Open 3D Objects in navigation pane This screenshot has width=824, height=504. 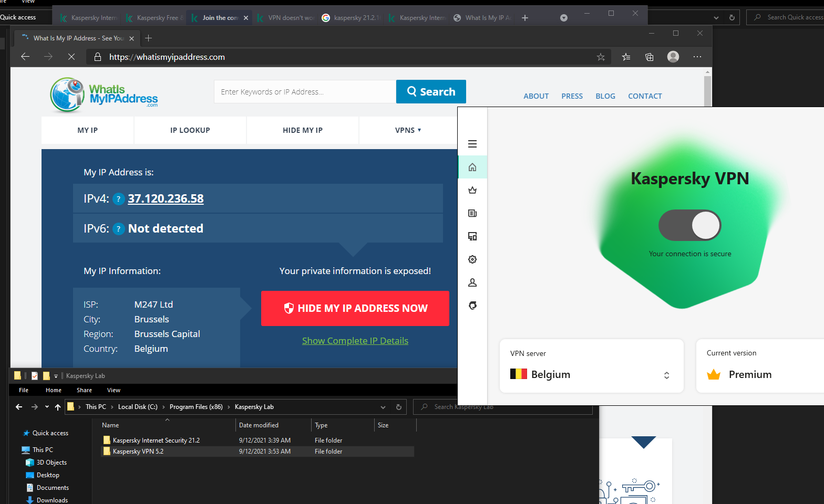(x=51, y=463)
